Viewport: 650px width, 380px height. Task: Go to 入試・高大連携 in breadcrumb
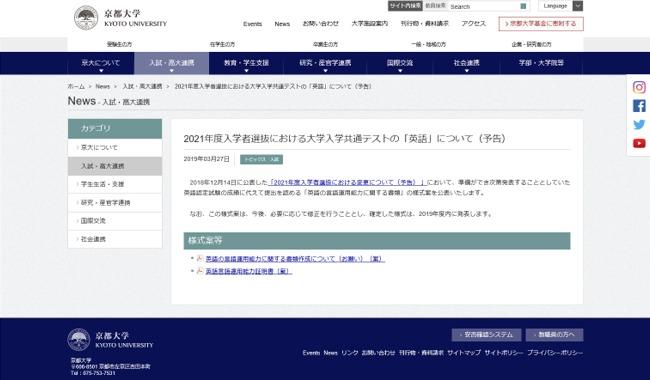click(142, 87)
